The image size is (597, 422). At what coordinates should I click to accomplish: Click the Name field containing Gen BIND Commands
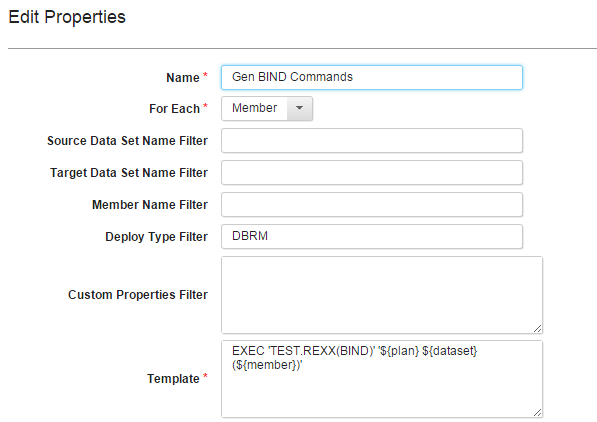coord(372,77)
